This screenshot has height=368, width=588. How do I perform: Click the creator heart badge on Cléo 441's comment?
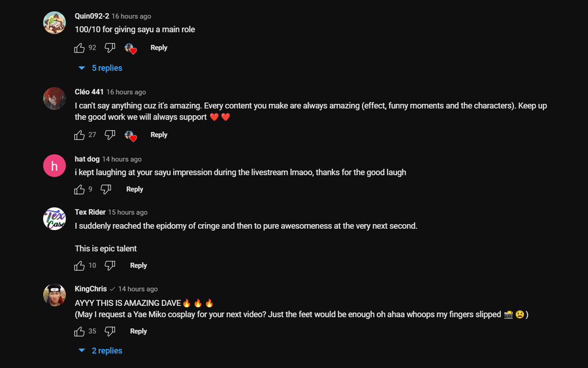pyautogui.click(x=131, y=135)
